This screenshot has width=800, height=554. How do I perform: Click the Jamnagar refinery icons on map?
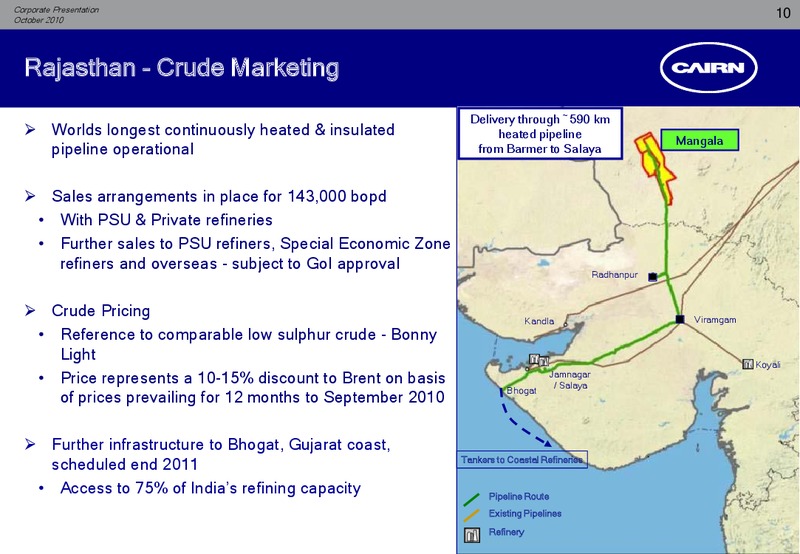coord(539,360)
